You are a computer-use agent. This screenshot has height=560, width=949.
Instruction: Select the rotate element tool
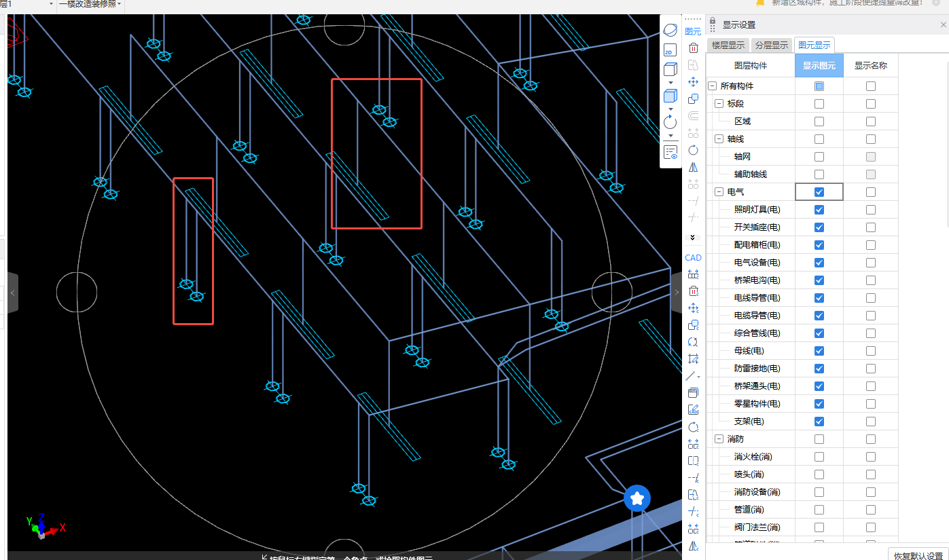[694, 150]
